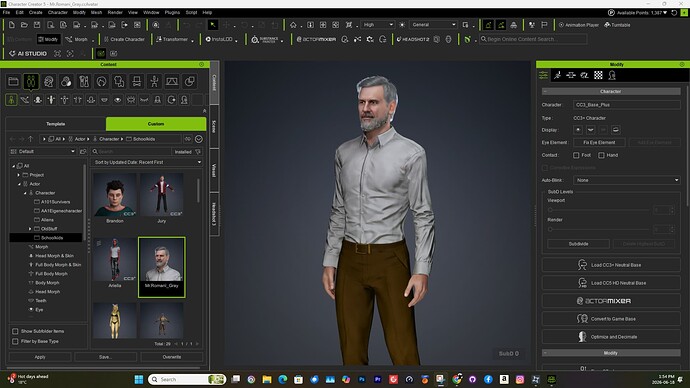Open the Motion pose tab in Modify
Screen dimensions: 690x388
pos(557,75)
